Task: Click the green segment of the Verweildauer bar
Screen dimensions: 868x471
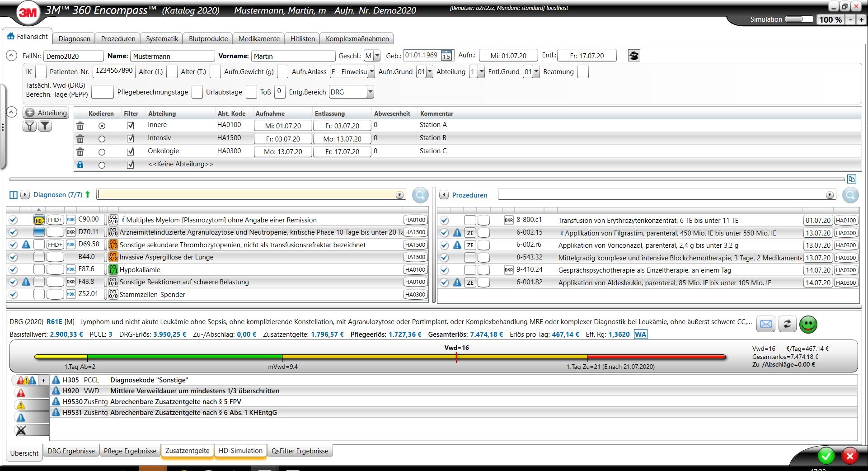Action: 184,357
